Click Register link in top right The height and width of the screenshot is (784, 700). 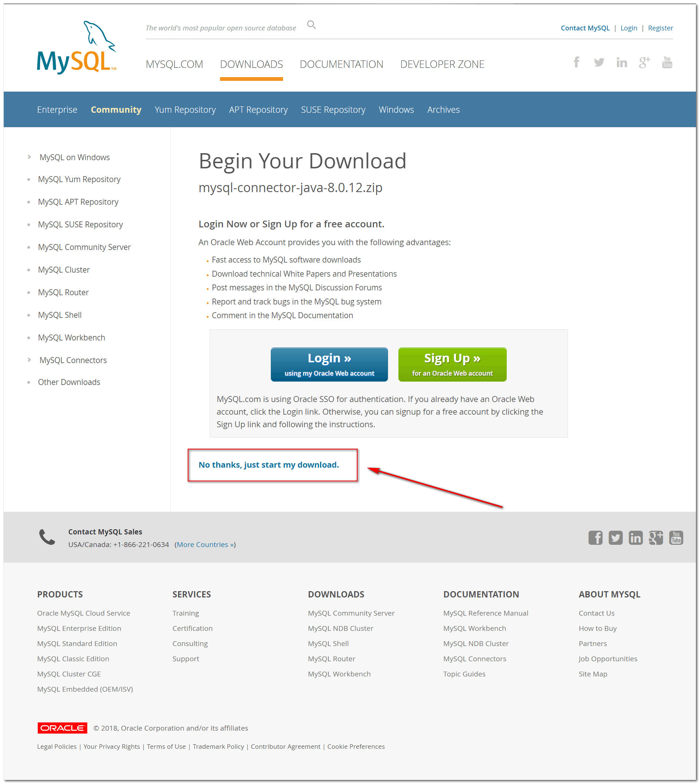click(x=661, y=28)
